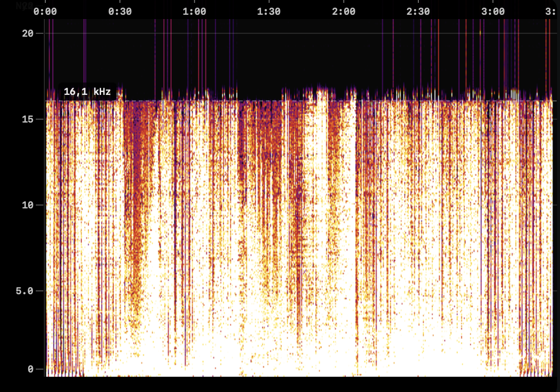
Task: Click the 0:30 time label
Action: click(121, 11)
